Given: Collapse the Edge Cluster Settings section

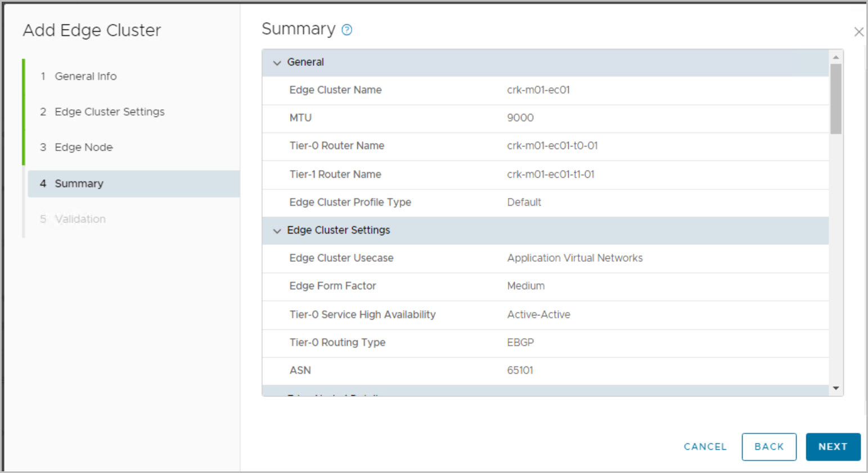Looking at the screenshot, I should coord(277,231).
